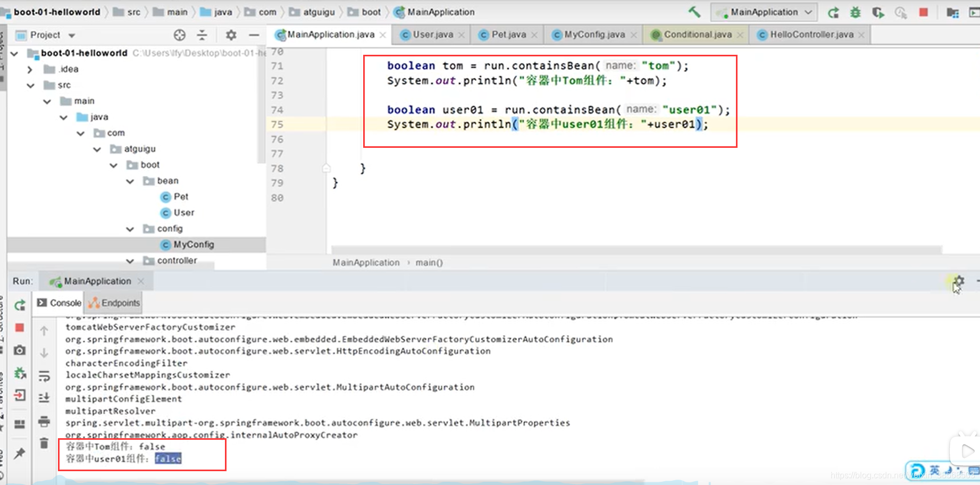Collapse the bean package
980x485 pixels.
(x=130, y=181)
